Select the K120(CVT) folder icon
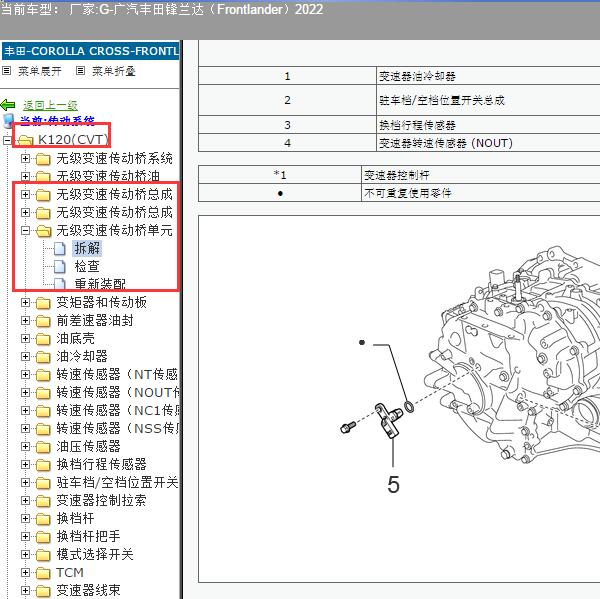This screenshot has width=600, height=599. pos(25,140)
